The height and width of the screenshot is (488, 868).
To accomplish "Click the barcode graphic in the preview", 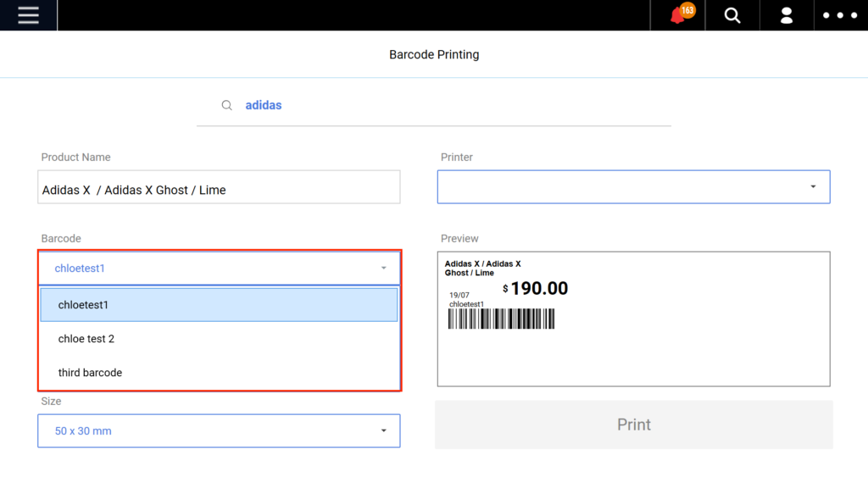I will [x=502, y=319].
